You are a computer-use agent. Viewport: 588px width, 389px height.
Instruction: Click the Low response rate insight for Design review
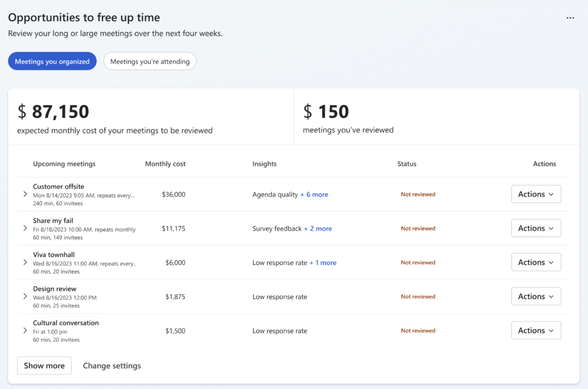[x=280, y=296]
